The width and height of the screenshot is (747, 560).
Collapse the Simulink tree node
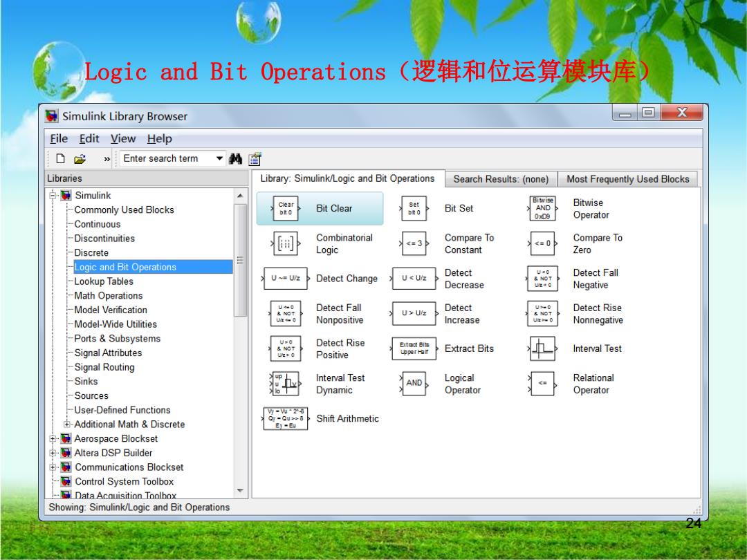pyautogui.click(x=53, y=195)
